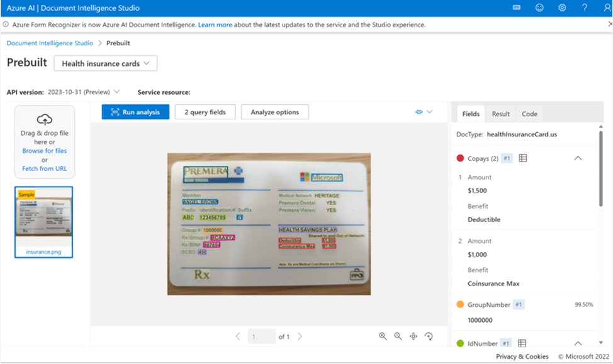This screenshot has height=364, width=613.
Task: Go to next page arrow
Action: point(300,336)
